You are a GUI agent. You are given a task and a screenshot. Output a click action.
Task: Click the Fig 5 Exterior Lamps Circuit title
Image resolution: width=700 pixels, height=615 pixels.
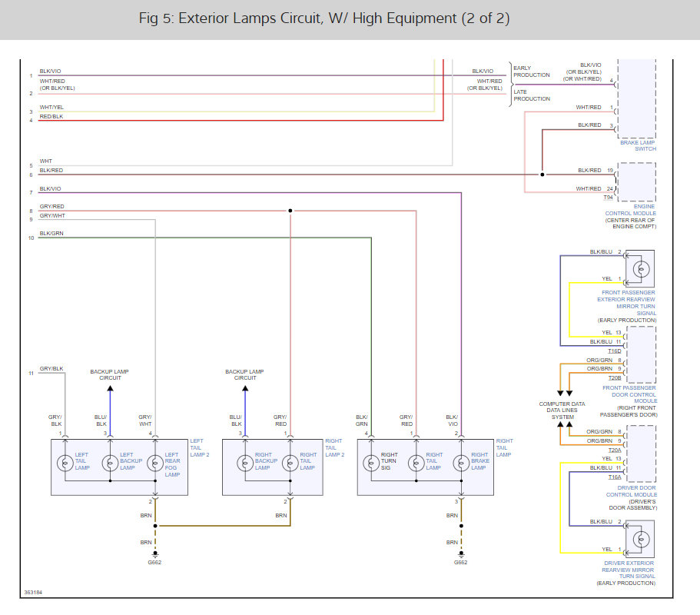[x=324, y=18]
